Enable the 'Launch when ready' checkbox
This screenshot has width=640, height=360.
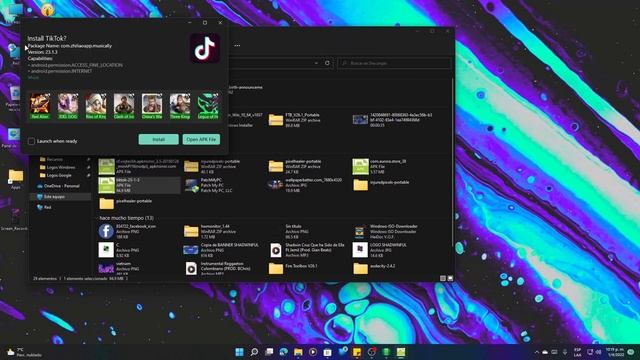click(31, 141)
